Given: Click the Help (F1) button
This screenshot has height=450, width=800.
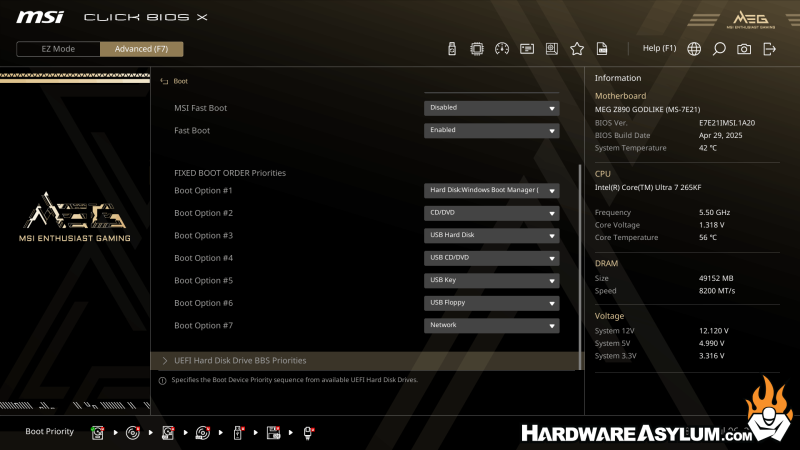Looking at the screenshot, I should pos(659,48).
